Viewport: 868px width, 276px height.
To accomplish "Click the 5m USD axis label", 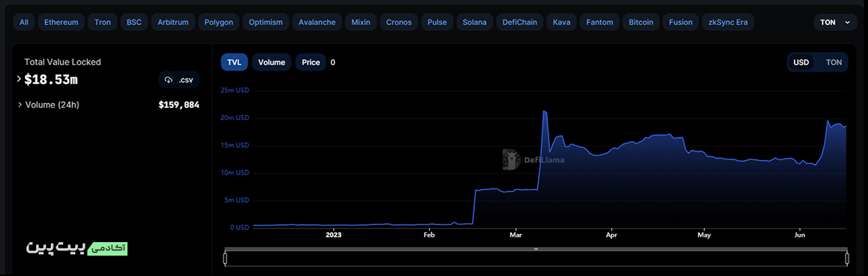I will pyautogui.click(x=237, y=200).
